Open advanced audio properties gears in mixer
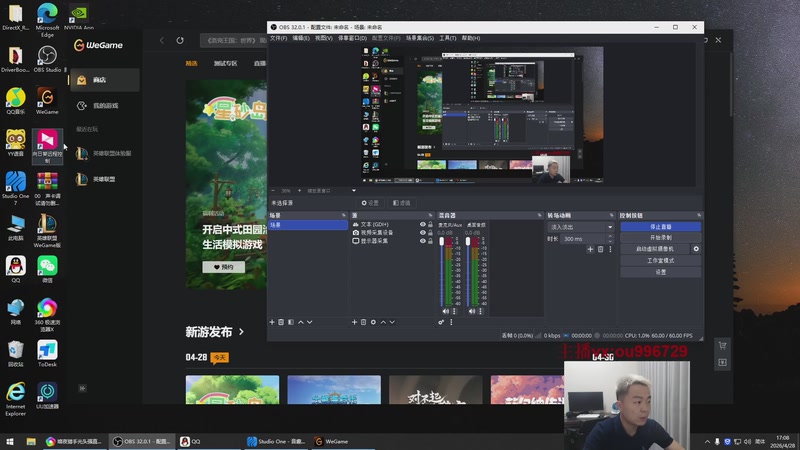The width and height of the screenshot is (800, 450). (x=441, y=322)
